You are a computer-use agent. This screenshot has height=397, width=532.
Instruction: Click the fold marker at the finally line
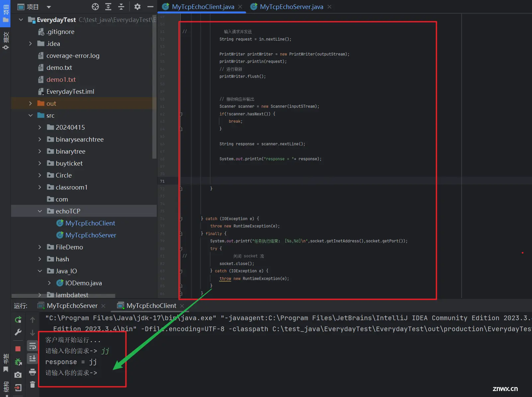point(181,234)
